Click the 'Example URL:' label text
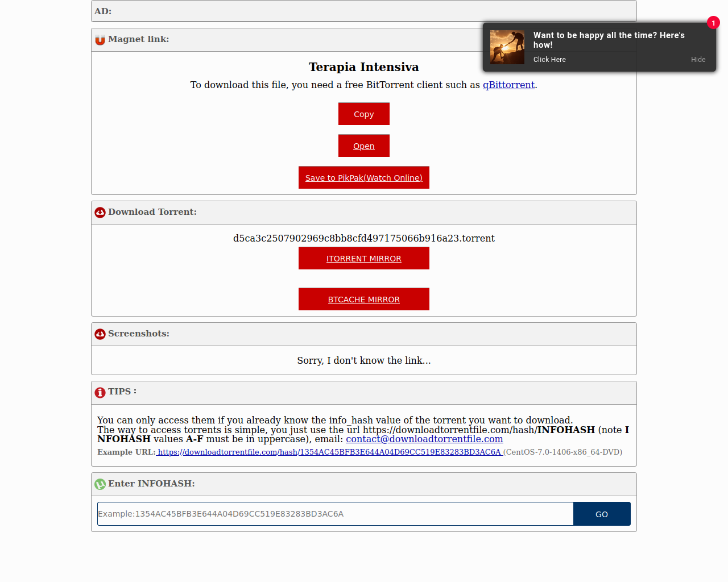This screenshot has height=582, width=728. click(126, 452)
